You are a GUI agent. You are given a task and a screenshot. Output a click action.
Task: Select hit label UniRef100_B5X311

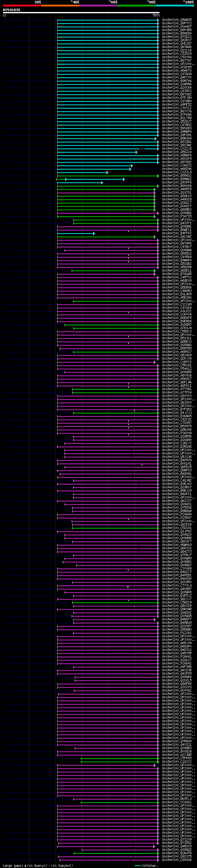(x=177, y=338)
